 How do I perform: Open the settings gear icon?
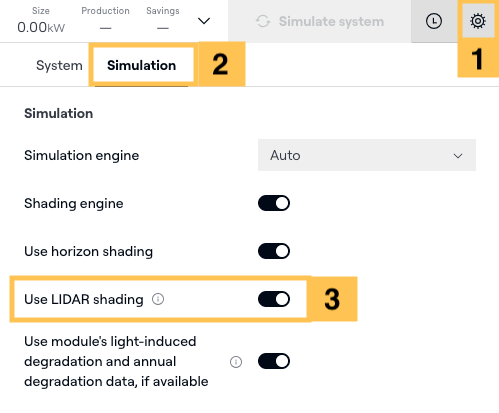[478, 21]
